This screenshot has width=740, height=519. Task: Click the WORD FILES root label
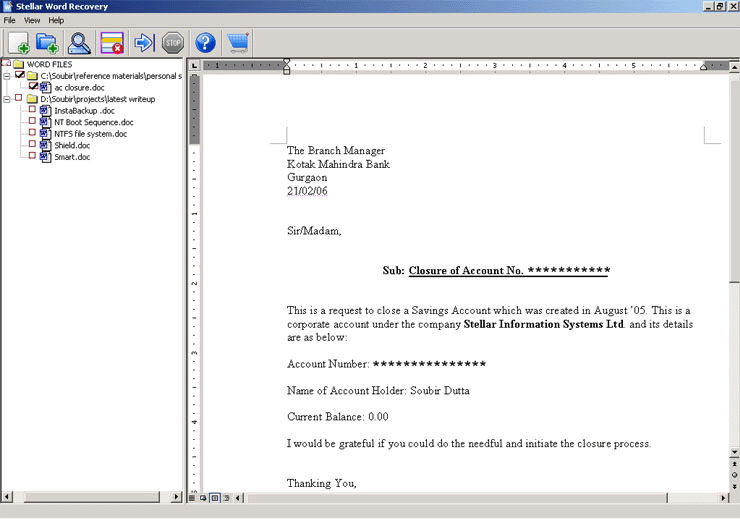click(50, 64)
